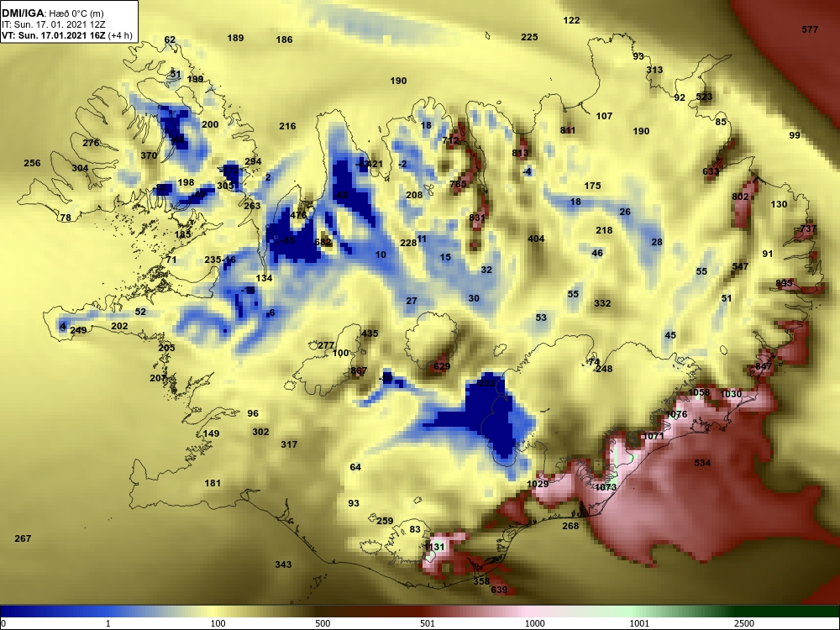Click the map value '343'
The height and width of the screenshot is (630, 840).
coord(283,564)
